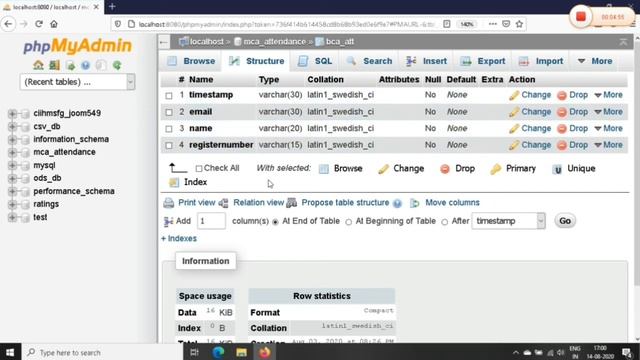Open Microsoft Edge from the taskbar

[x=218, y=352]
